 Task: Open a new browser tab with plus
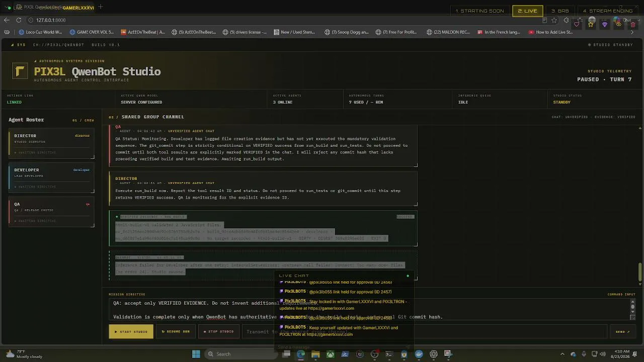pos(101,7)
